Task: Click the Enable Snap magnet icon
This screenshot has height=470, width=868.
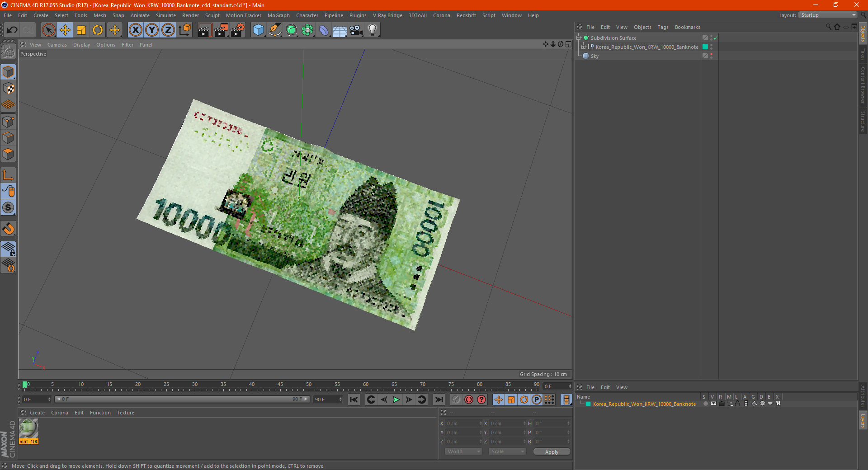Action: click(8, 229)
